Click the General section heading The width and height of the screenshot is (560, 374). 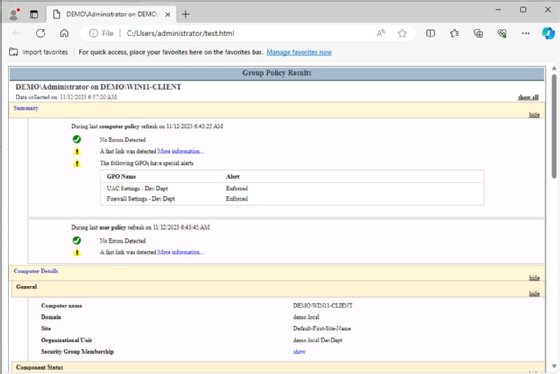26,286
